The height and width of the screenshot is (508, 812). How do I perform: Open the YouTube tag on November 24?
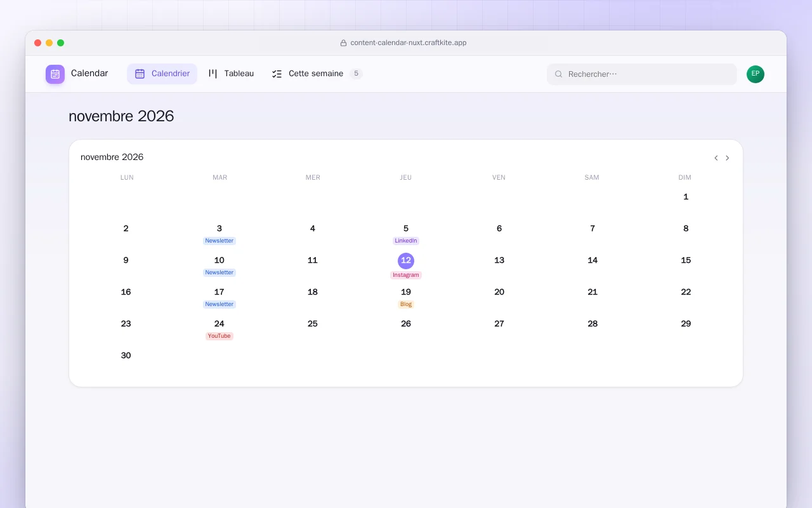[219, 336]
